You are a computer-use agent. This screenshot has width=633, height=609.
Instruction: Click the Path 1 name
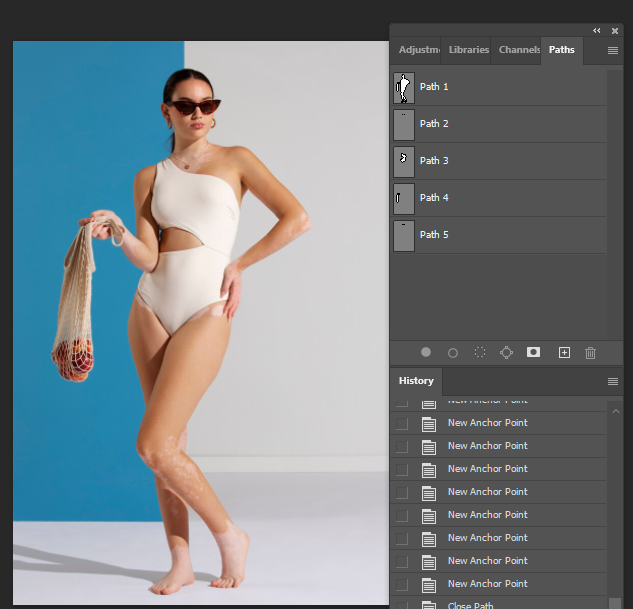tap(434, 87)
